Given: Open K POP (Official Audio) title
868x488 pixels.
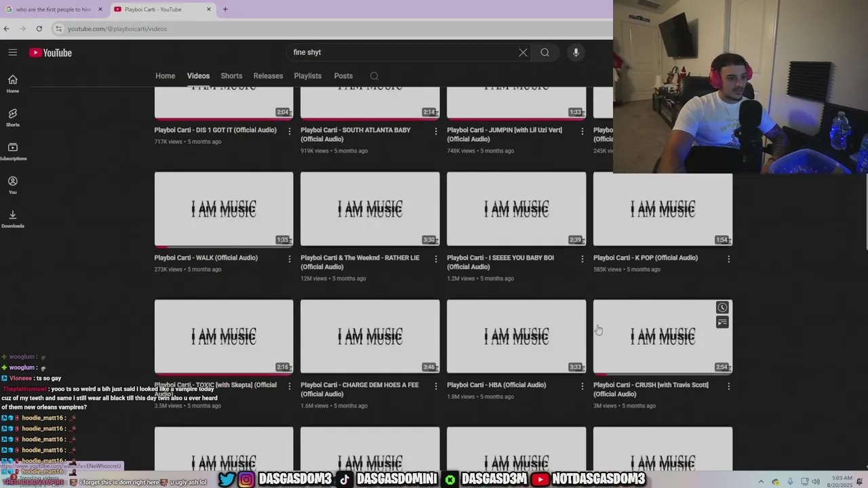Looking at the screenshot, I should point(646,258).
